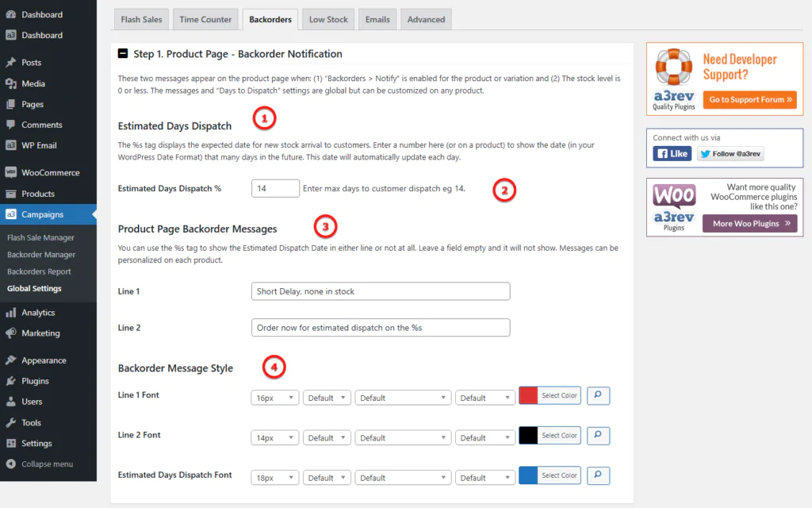Click the blue Estimated Days Dispatch color swatch
The height and width of the screenshot is (508, 812).
528,475
